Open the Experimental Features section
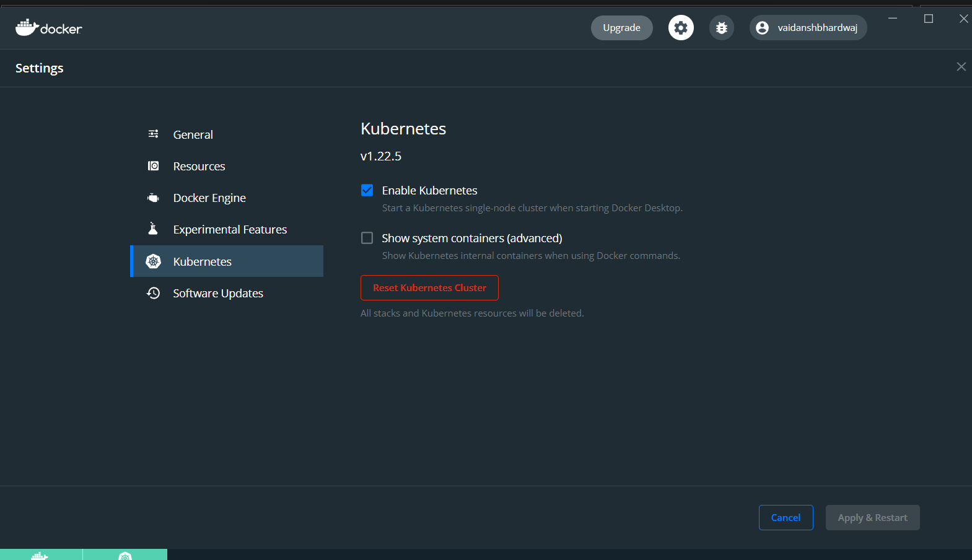Screen dimensions: 972x560 227,229
